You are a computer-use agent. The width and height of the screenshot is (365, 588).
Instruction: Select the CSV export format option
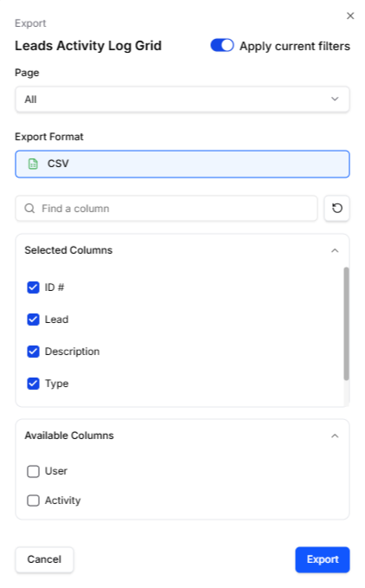click(182, 164)
